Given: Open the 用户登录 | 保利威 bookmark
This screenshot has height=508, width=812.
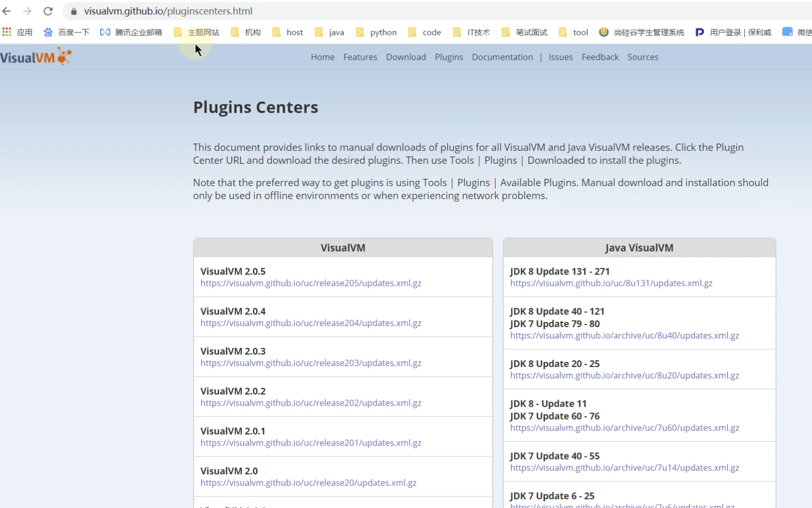Looking at the screenshot, I should (734, 32).
